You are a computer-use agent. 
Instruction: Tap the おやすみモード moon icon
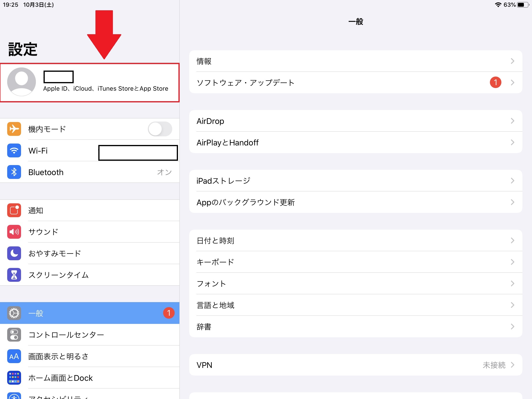[14, 253]
